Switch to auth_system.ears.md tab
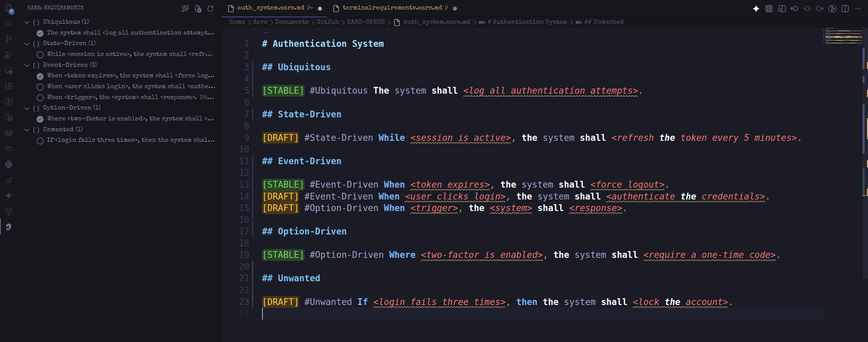Image resolution: width=868 pixels, height=342 pixels. (274, 8)
